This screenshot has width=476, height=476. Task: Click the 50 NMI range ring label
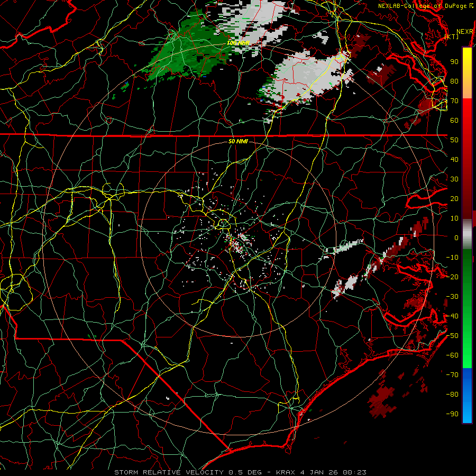point(238,141)
